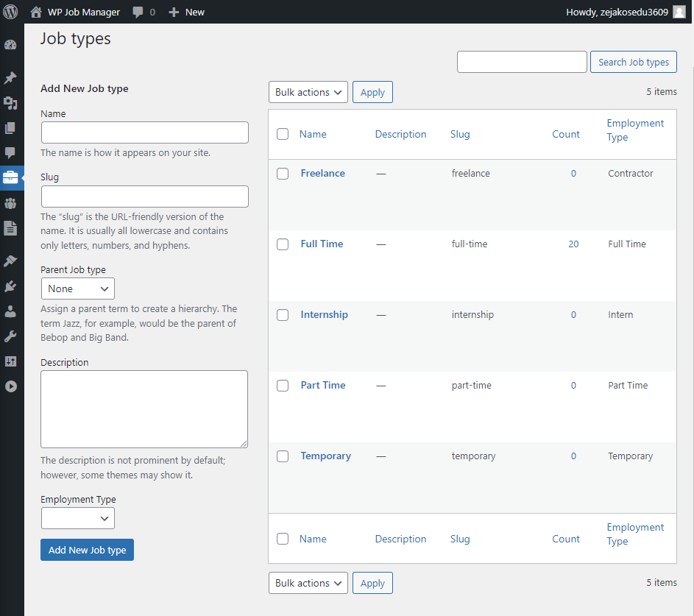The height and width of the screenshot is (616, 694).
Task: Open the comments bubble in admin bar
Action: point(138,12)
